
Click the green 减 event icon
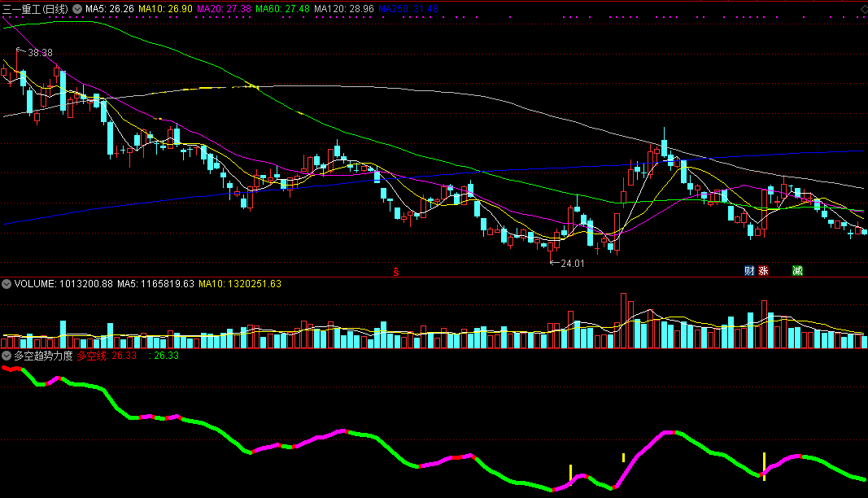[797, 271]
